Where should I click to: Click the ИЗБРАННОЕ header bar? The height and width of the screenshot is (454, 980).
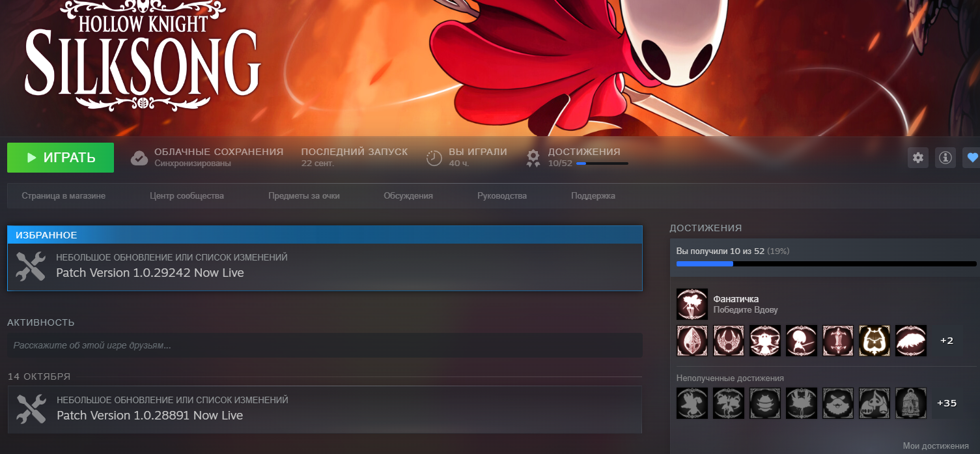click(x=325, y=235)
